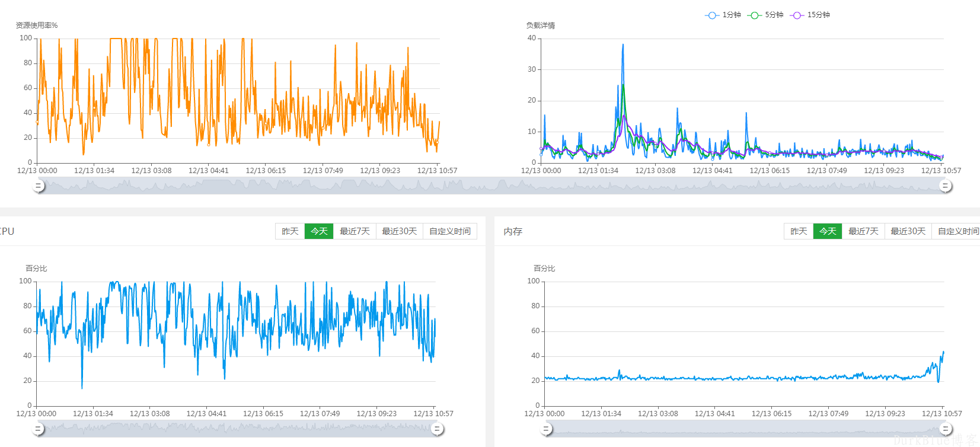
Task: Select 今天 tab in 内存 panel
Action: pyautogui.click(x=828, y=231)
